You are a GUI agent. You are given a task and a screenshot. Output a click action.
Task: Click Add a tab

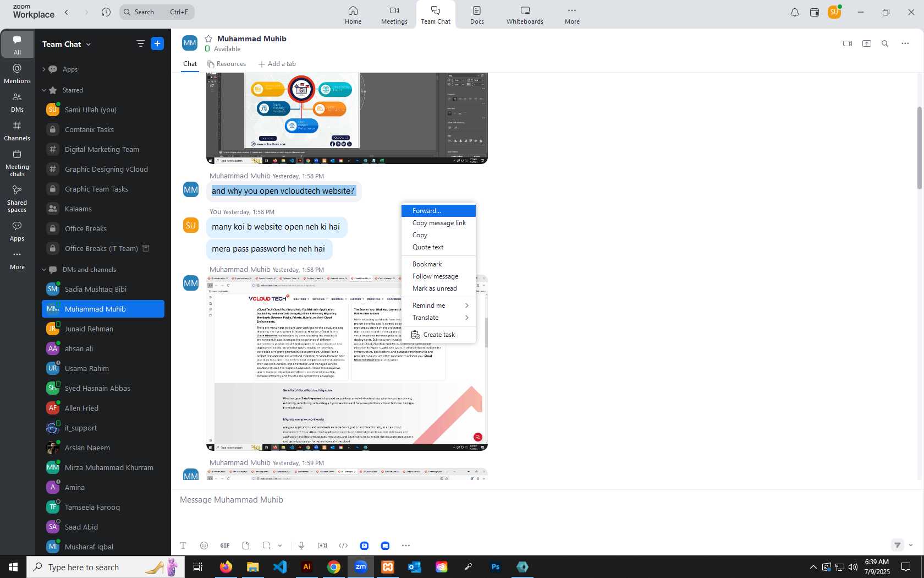[277, 64]
